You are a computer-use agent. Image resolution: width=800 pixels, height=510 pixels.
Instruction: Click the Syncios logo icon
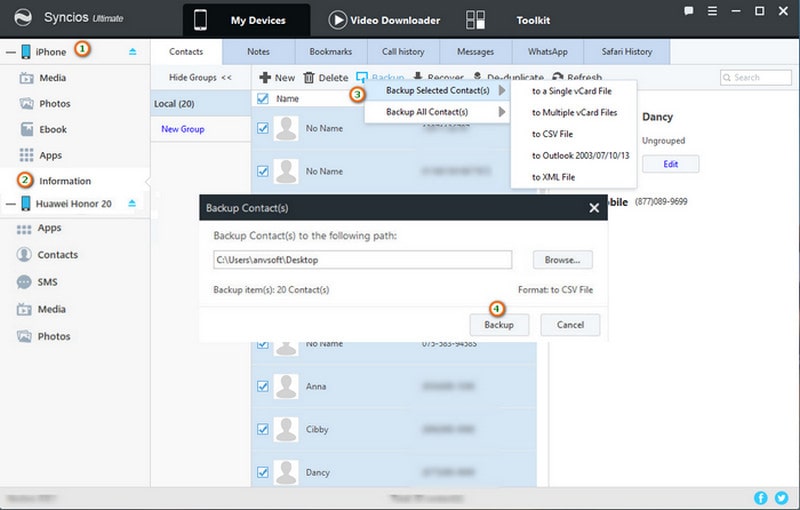pyautogui.click(x=23, y=18)
